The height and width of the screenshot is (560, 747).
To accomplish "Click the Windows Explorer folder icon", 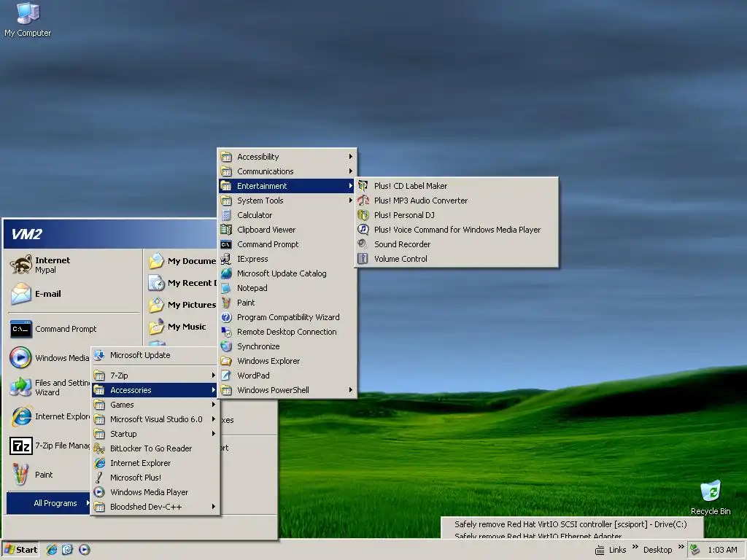I will [x=226, y=361].
